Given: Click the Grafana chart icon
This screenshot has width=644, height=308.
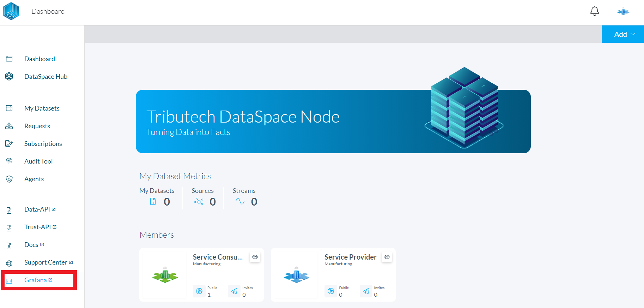Looking at the screenshot, I should coord(9,281).
